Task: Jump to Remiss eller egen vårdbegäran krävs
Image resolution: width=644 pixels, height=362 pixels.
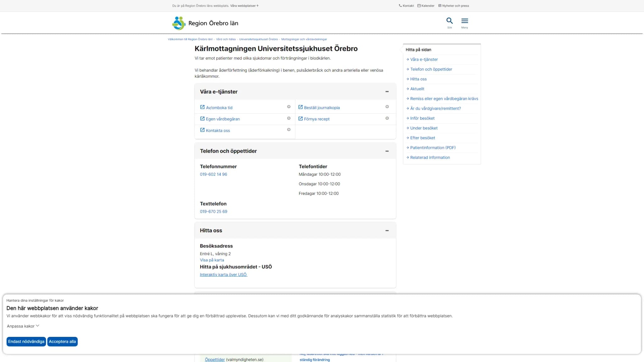Action: [x=444, y=99]
